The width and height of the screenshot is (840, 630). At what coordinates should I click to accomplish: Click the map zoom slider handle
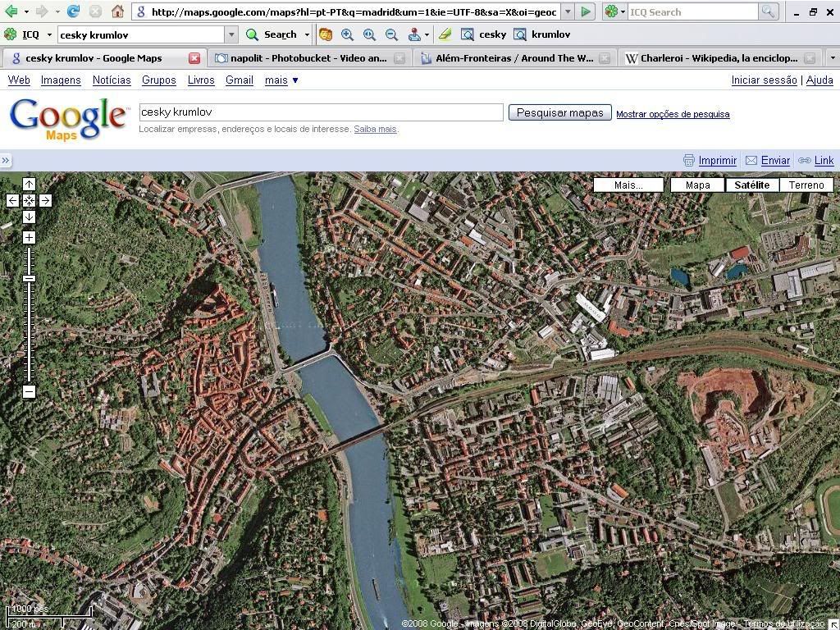tap(29, 279)
